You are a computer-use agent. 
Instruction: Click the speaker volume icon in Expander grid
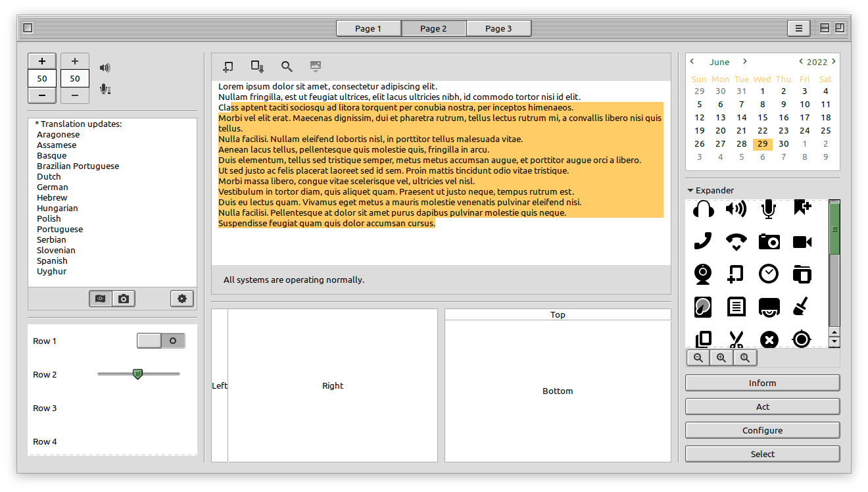coord(736,209)
